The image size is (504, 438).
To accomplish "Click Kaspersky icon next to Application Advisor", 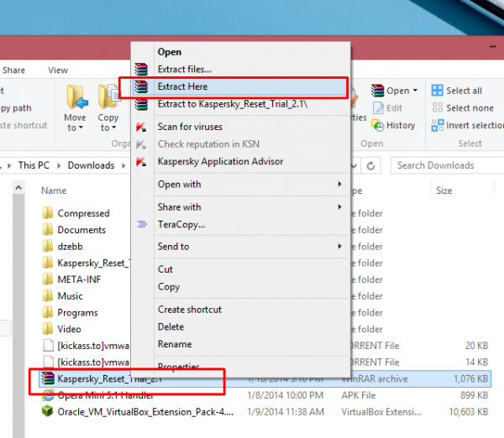I will pyautogui.click(x=141, y=161).
